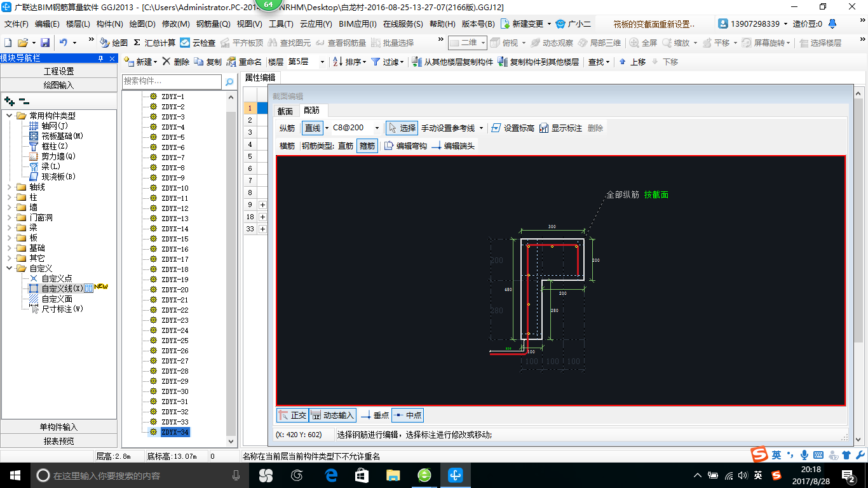Screen dimensions: 868x488
Task: Click 删除 delete component button
Action: (x=175, y=62)
